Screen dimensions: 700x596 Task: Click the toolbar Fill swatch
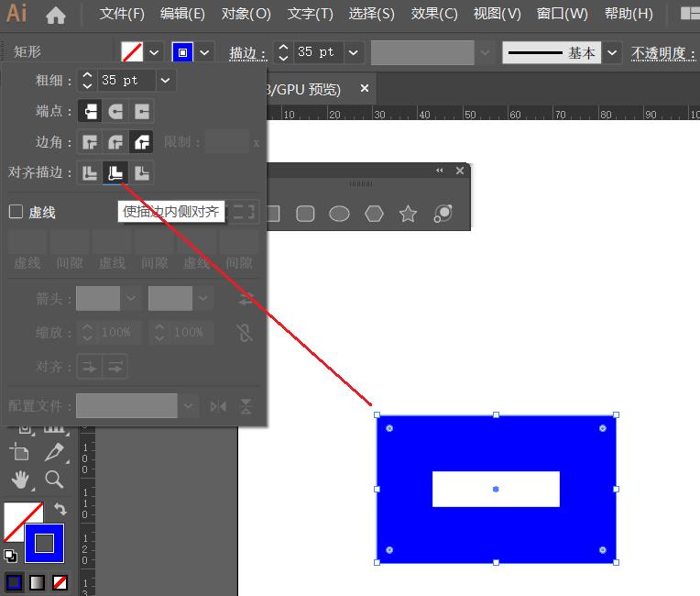[18, 517]
